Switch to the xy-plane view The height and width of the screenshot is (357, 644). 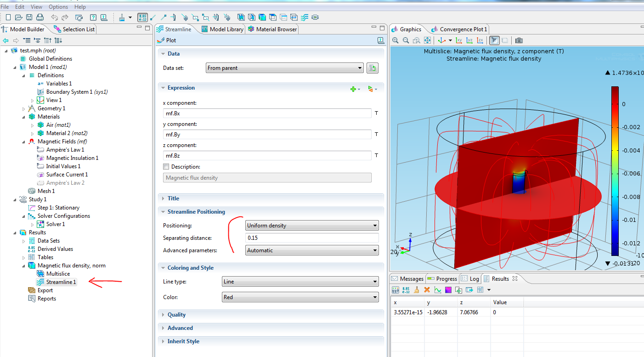459,40
